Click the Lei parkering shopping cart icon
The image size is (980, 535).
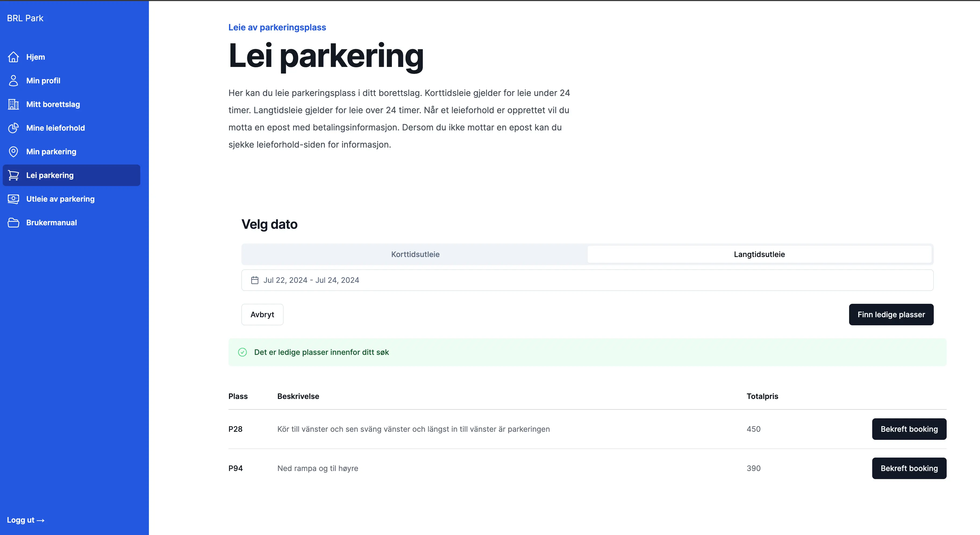click(x=13, y=175)
